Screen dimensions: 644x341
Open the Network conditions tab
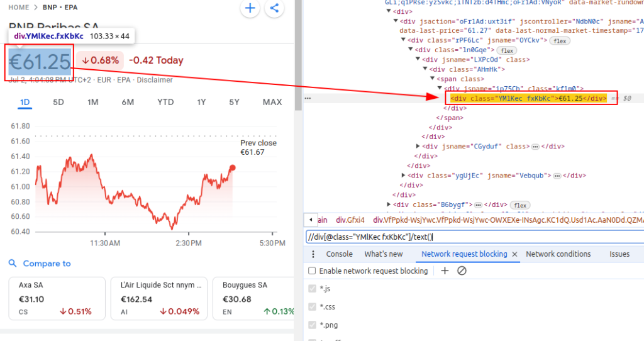tap(558, 254)
